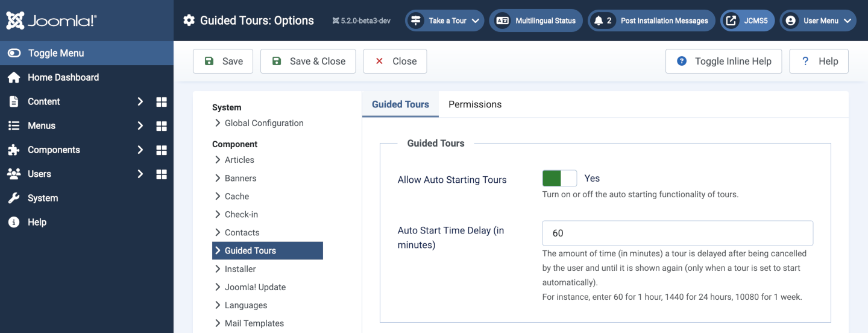Click the toolbar Help button
868x333 pixels.
pyautogui.click(x=819, y=61)
